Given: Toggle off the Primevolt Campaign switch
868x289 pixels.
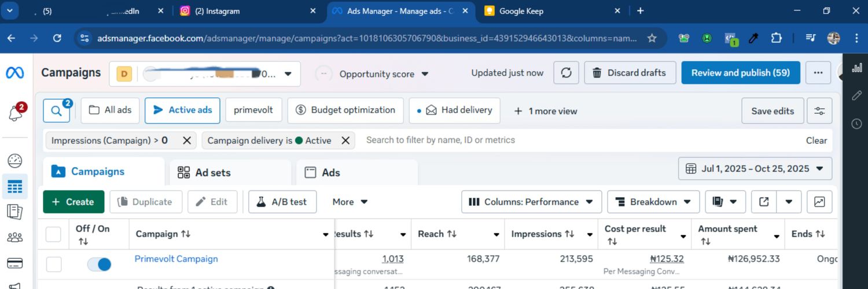Looking at the screenshot, I should (x=99, y=264).
